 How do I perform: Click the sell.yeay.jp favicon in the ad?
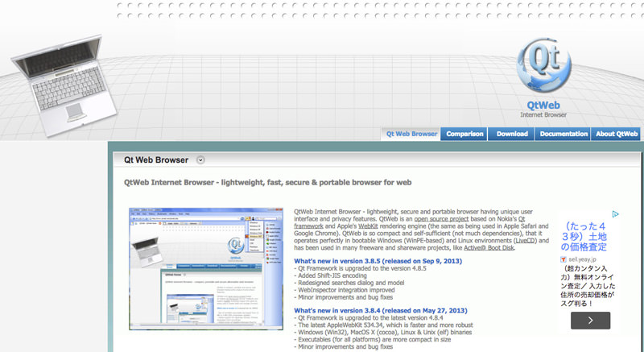pos(563,259)
